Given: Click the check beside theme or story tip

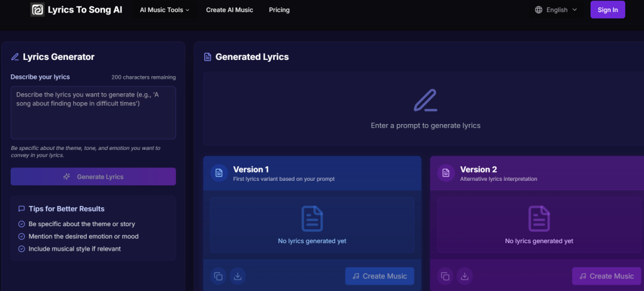Looking at the screenshot, I should 22,224.
